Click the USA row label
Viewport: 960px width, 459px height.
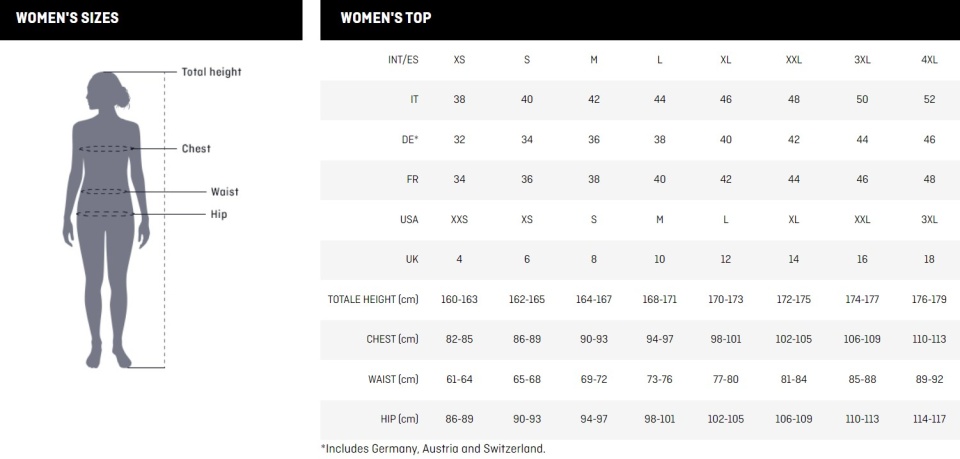pyautogui.click(x=409, y=219)
